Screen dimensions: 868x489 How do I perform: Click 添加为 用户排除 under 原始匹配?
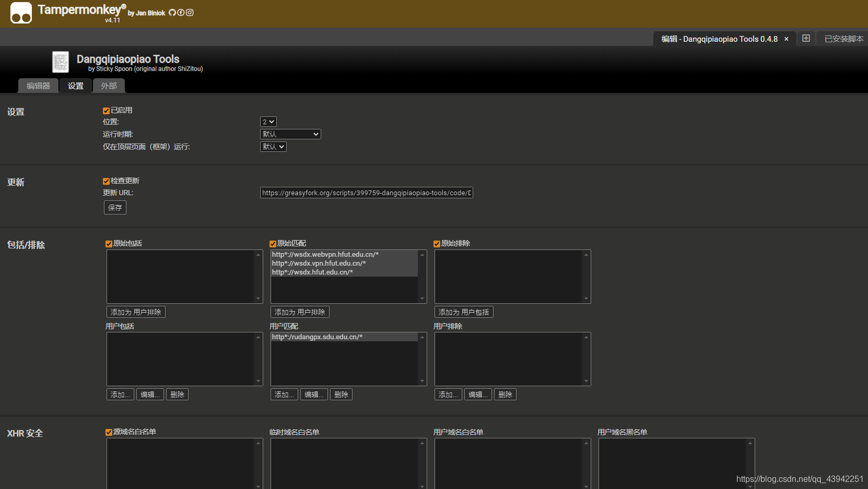300,312
